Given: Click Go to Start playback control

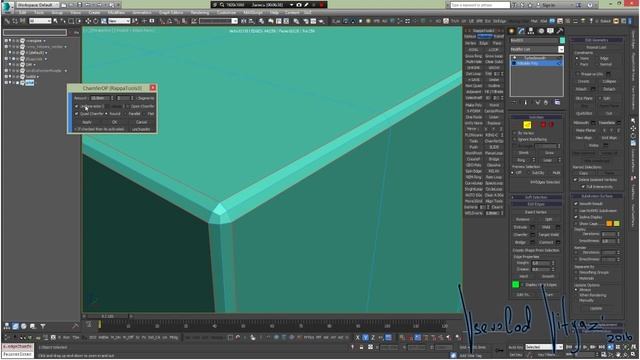Looking at the screenshot, I should click(x=569, y=347).
